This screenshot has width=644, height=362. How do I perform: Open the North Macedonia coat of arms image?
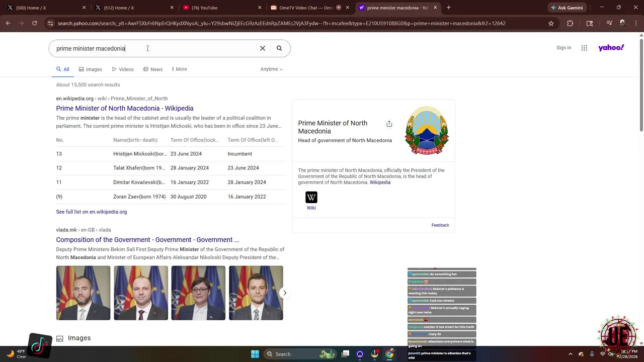click(x=427, y=130)
